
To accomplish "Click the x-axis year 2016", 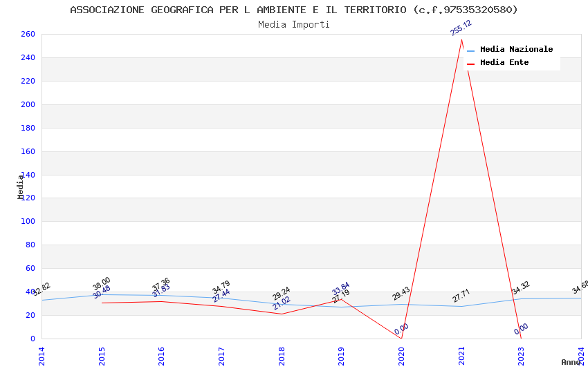I will (x=161, y=356).
